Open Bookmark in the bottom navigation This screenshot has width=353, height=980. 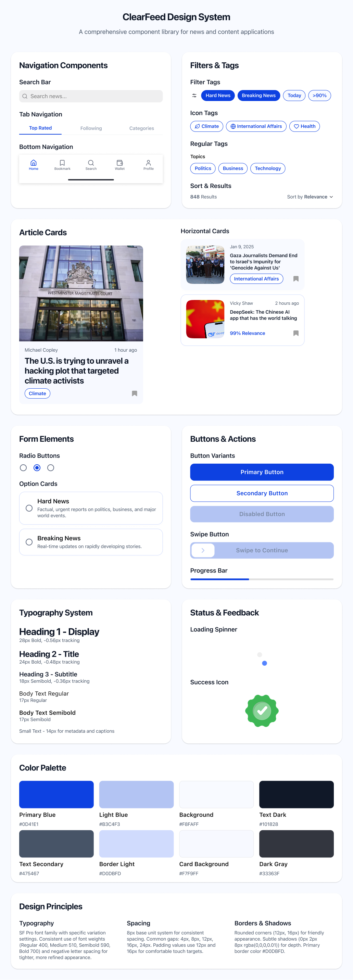[62, 165]
